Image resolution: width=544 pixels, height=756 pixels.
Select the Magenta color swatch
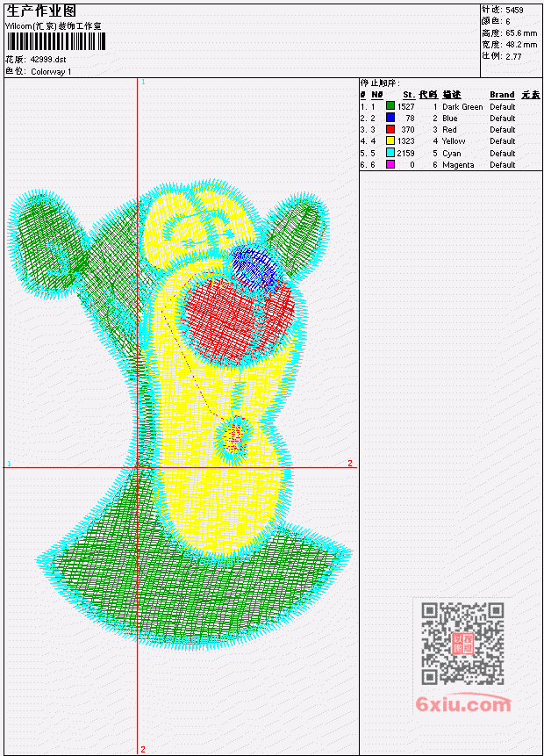click(x=390, y=164)
